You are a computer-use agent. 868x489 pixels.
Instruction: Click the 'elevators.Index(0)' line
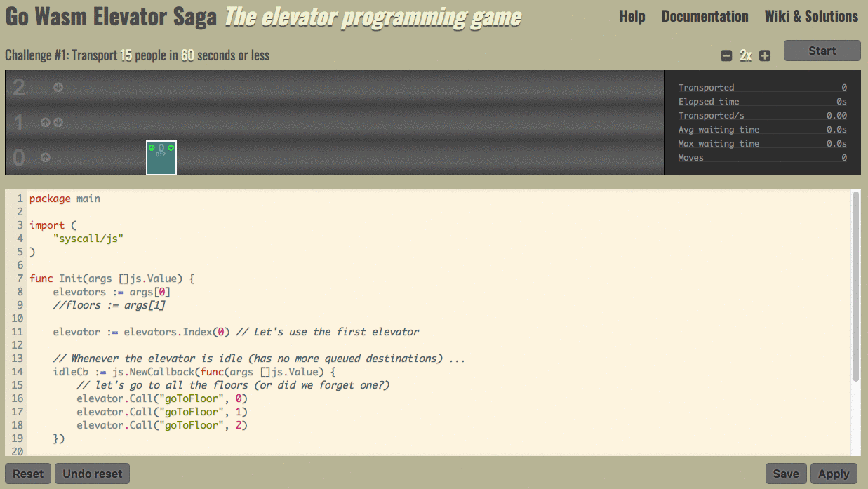(236, 332)
